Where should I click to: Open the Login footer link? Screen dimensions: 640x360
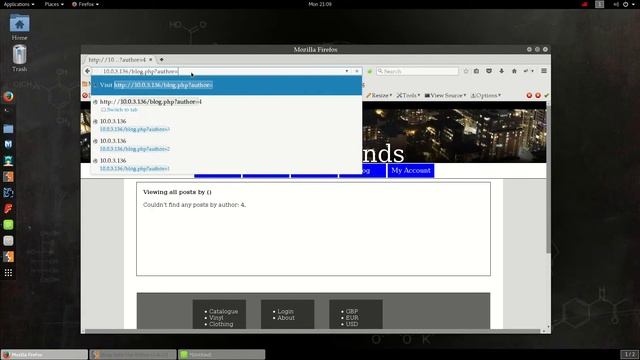[285, 311]
